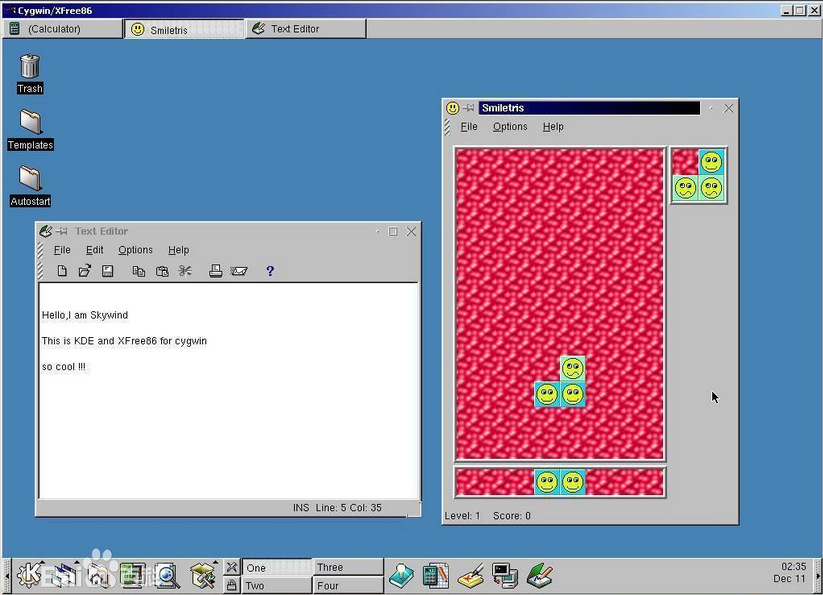
Task: Open the utilities box icon in the panel
Action: (x=203, y=575)
